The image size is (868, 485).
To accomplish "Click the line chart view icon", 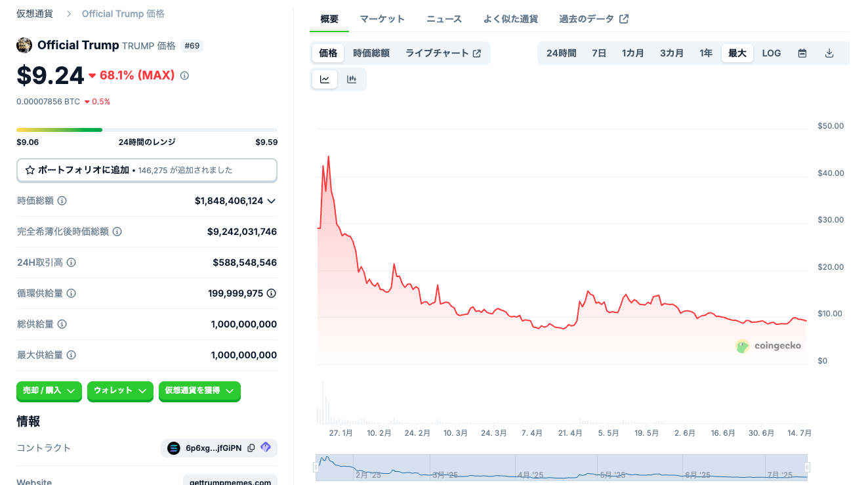I will [325, 79].
